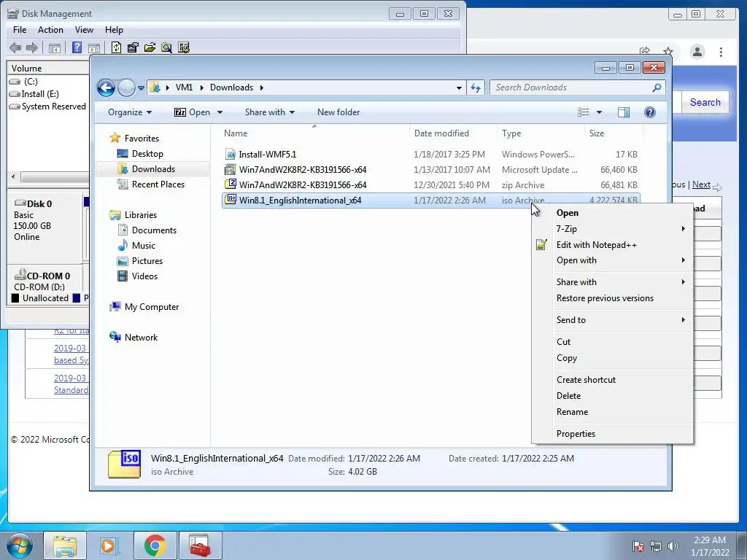Click the magnifier icon in Disk Management toolbar
The width and height of the screenshot is (747, 560).
tap(166, 47)
